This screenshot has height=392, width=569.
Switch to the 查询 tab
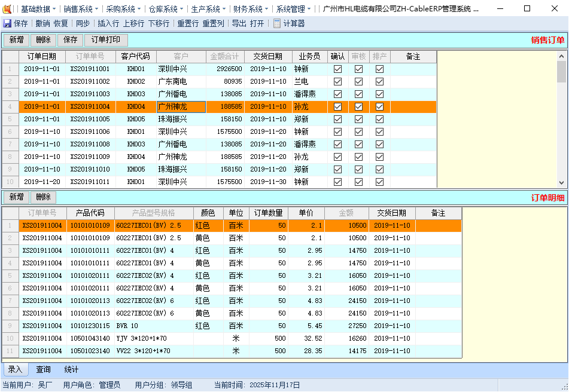[x=44, y=369]
